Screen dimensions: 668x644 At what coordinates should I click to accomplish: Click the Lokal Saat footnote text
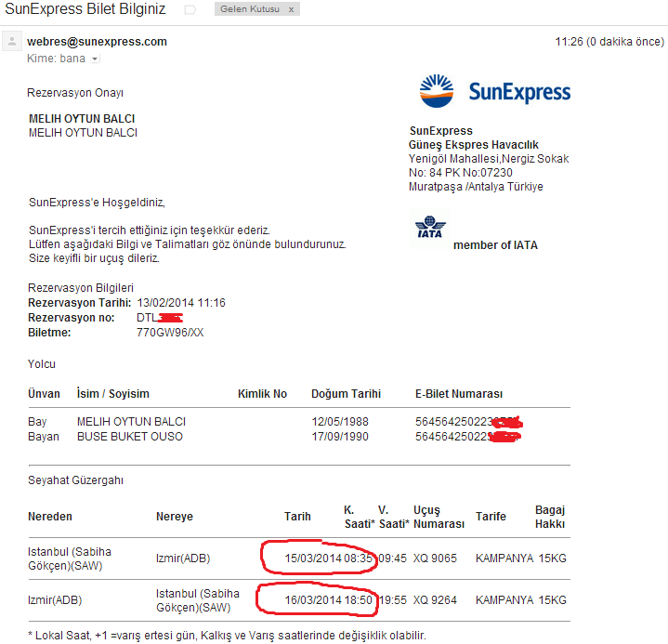[227, 636]
